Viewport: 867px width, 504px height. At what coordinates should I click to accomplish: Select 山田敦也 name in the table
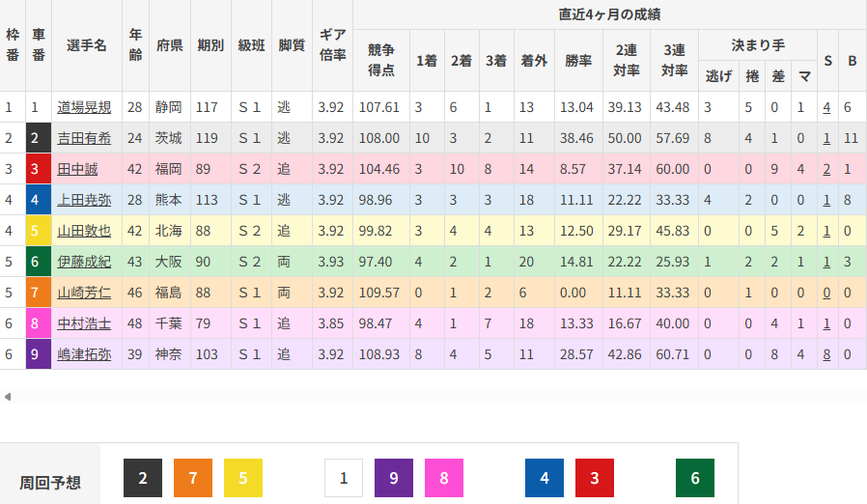click(84, 231)
